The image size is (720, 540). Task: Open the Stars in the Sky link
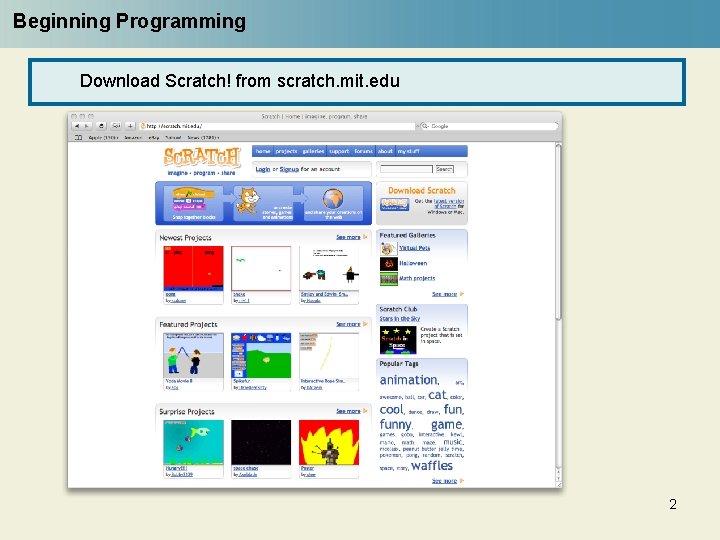[x=400, y=319]
